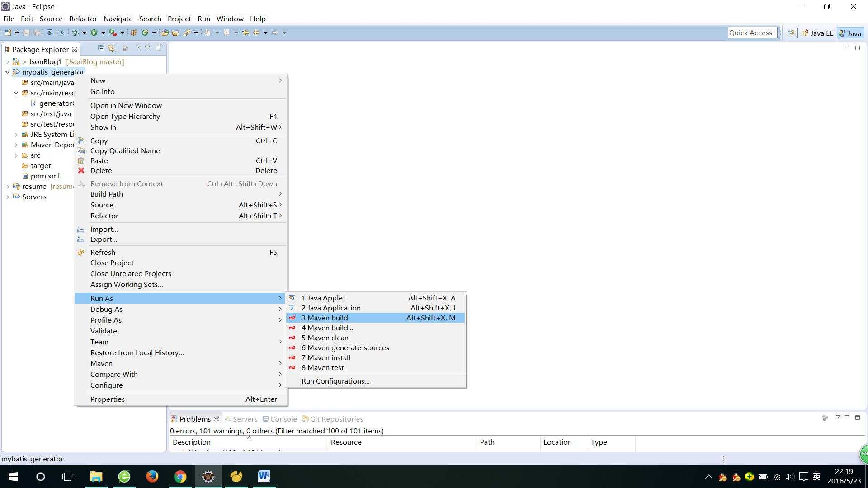This screenshot has width=868, height=488.
Task: Click the Search flashlight icon
Action: tap(186, 33)
